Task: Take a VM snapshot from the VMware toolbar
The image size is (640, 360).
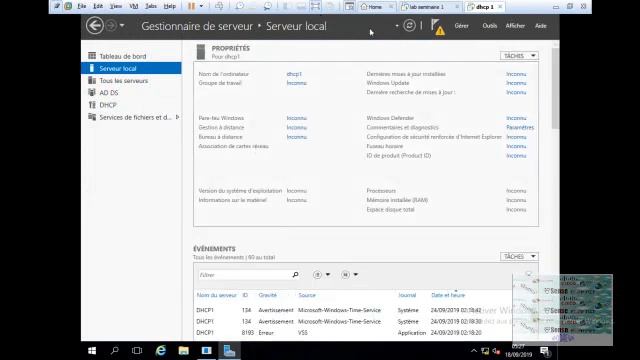Action: [240, 6]
